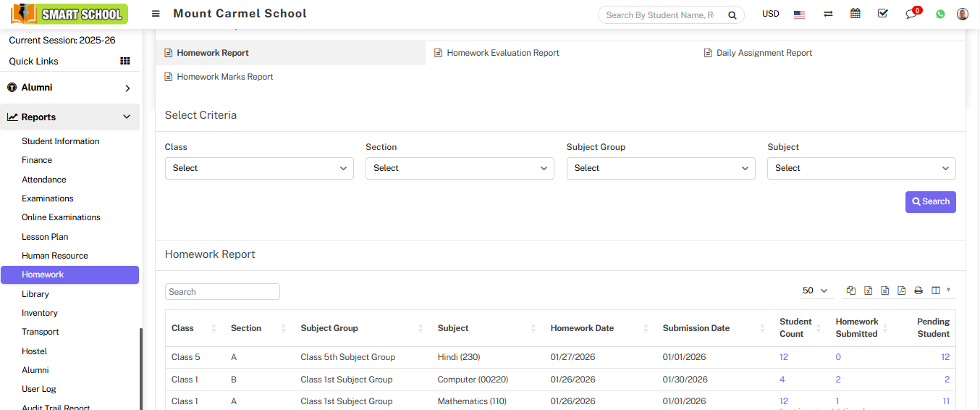Export homework report as PDF
This screenshot has height=410, width=980.
tap(901, 290)
